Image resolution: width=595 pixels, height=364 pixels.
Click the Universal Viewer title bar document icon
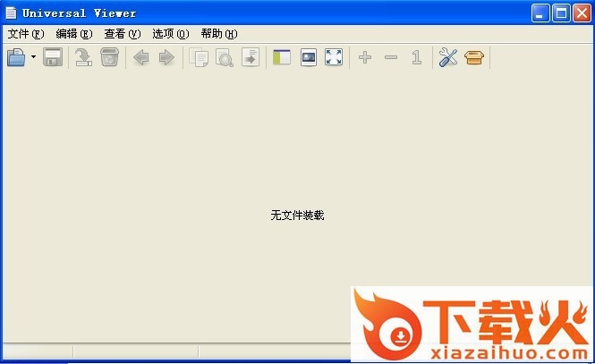[x=11, y=13]
